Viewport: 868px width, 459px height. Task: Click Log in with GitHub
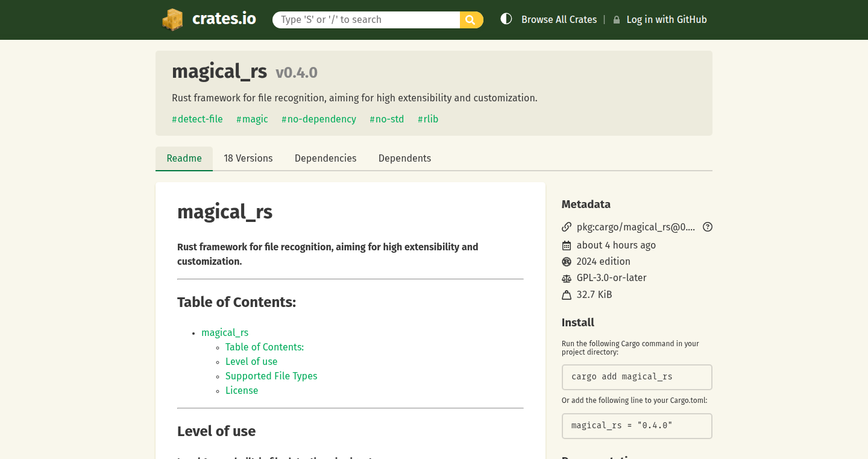coord(667,20)
